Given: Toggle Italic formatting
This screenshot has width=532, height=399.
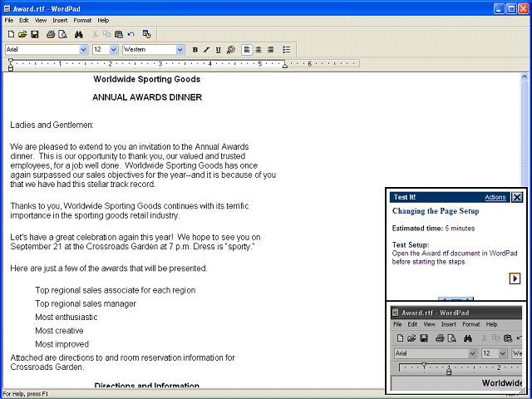Looking at the screenshot, I should click(x=206, y=50).
